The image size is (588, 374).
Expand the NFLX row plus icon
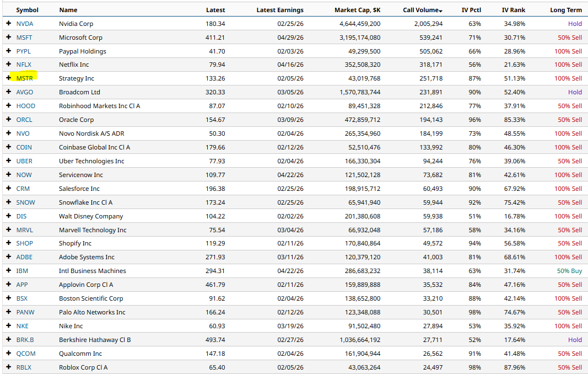coord(9,64)
